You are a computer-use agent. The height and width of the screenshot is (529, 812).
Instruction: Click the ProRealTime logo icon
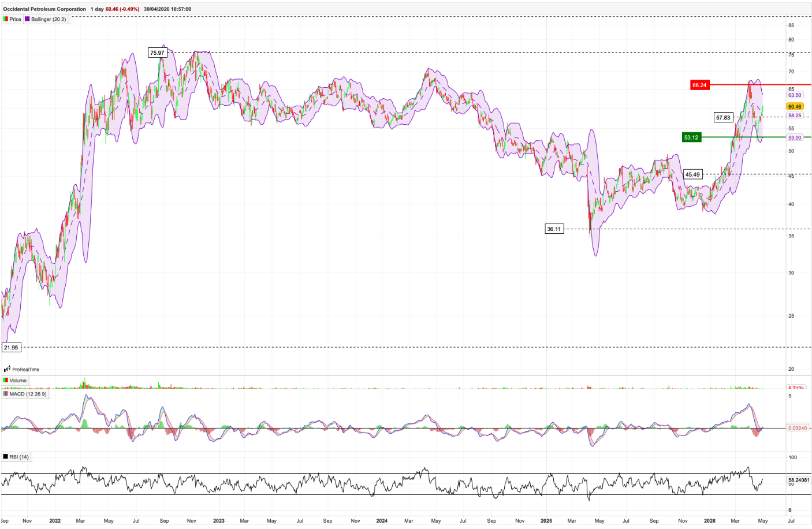pyautogui.click(x=8, y=370)
